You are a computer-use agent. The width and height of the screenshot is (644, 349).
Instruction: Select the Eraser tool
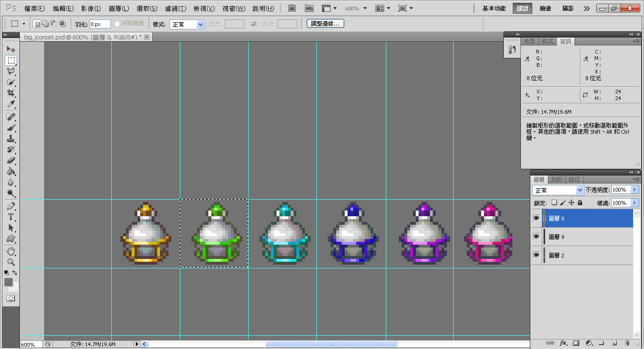11,160
